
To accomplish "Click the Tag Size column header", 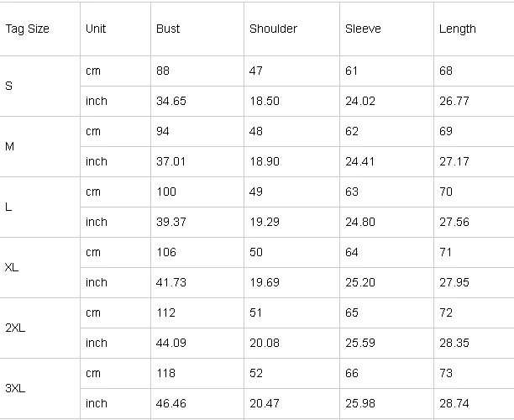I will 27,29.
